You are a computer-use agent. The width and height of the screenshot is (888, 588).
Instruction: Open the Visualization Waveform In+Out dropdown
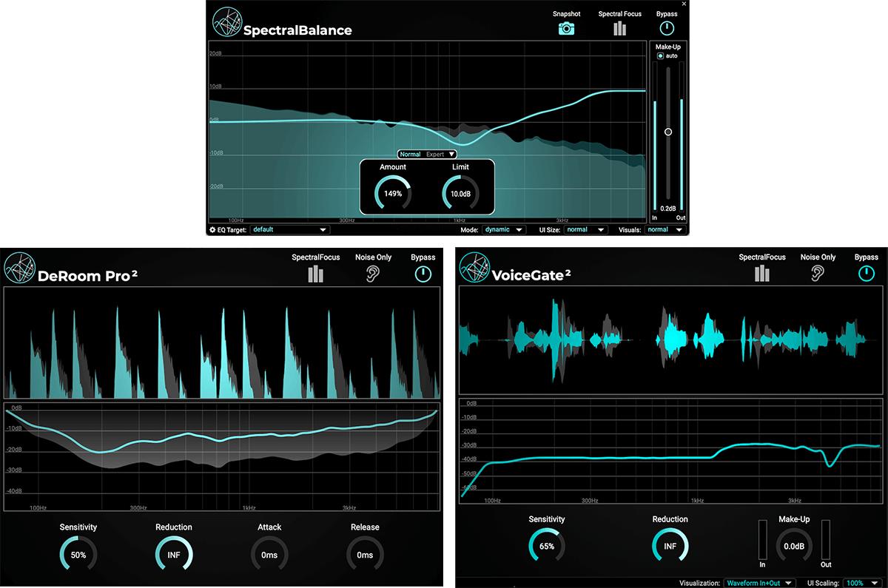click(759, 583)
